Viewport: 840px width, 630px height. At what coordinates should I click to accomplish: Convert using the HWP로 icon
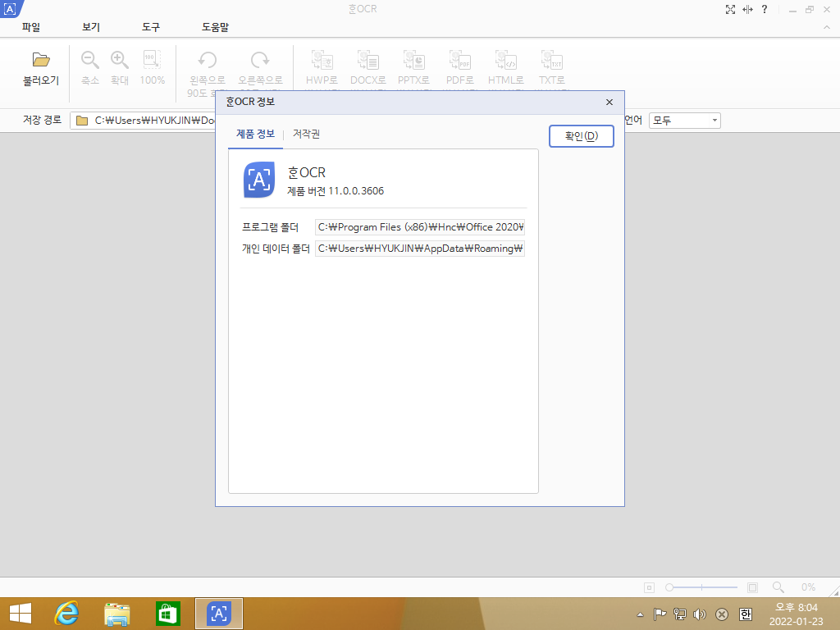[322, 60]
